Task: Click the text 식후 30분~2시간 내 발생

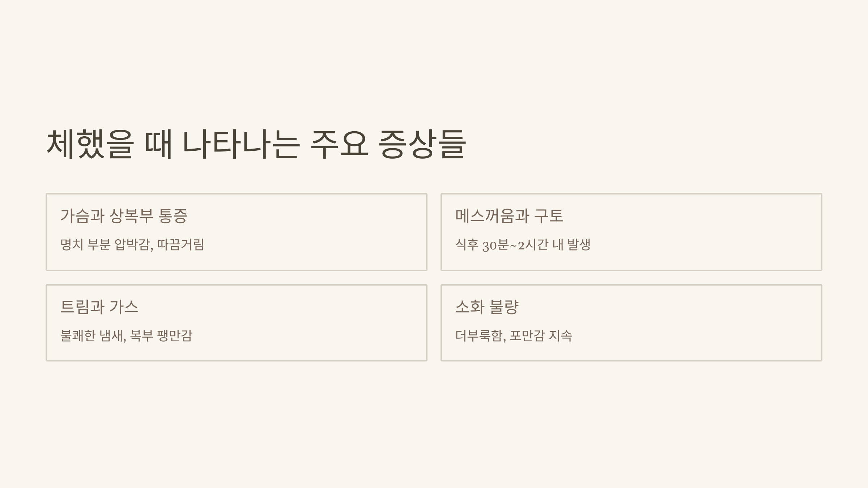Action: pos(523,245)
